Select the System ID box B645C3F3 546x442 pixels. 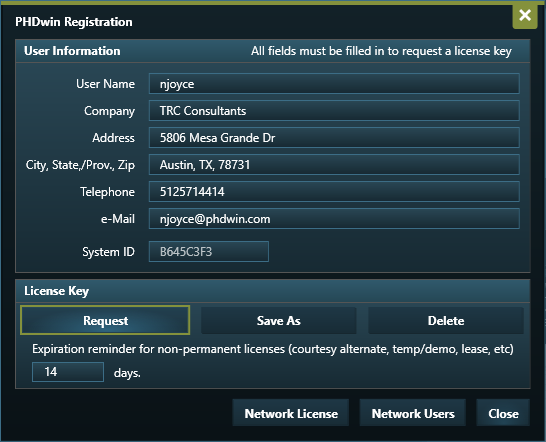pos(209,251)
